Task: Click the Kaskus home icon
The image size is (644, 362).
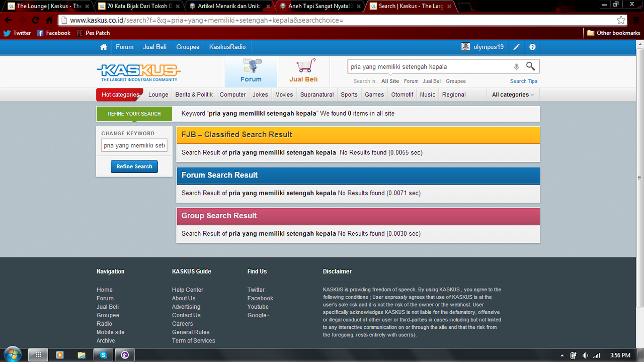Action: click(x=103, y=47)
